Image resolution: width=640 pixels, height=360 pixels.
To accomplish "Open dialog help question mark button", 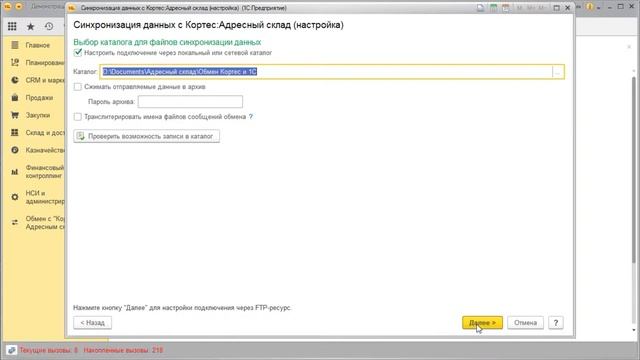I will (x=556, y=323).
